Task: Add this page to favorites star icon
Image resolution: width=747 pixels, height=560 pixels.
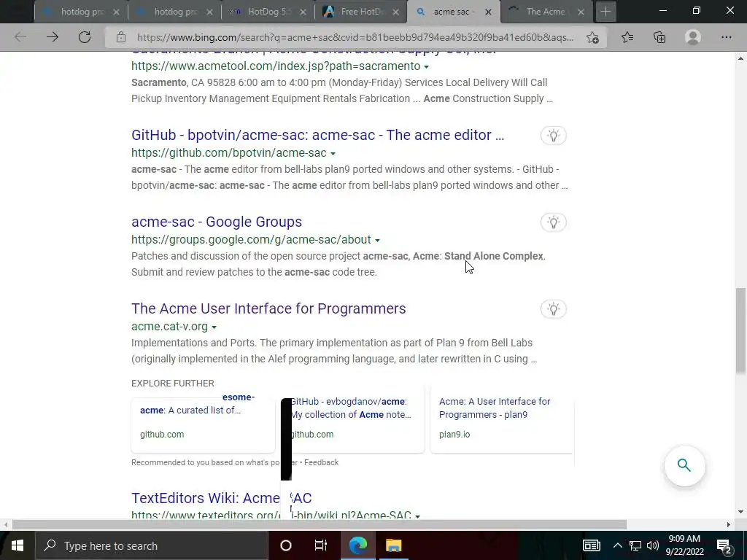Action: (592, 37)
